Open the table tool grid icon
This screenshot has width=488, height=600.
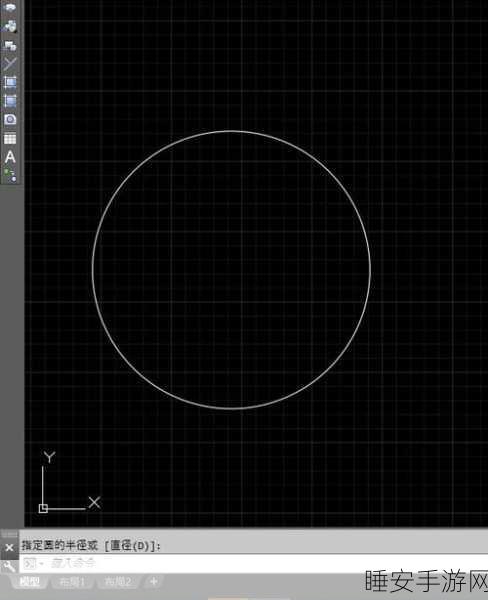(x=10, y=139)
